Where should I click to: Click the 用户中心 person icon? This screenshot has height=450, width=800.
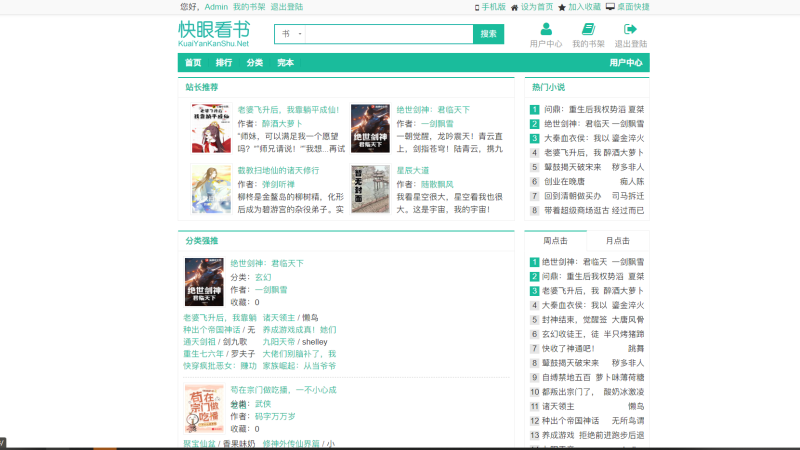(x=545, y=29)
